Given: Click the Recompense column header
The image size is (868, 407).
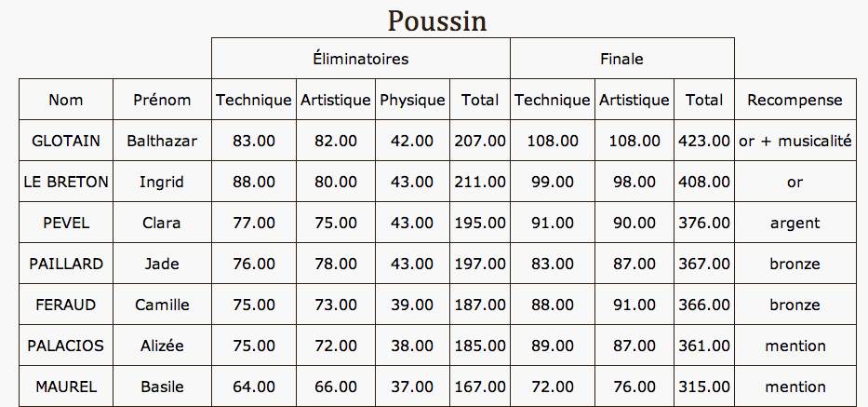Looking at the screenshot, I should pos(795,100).
